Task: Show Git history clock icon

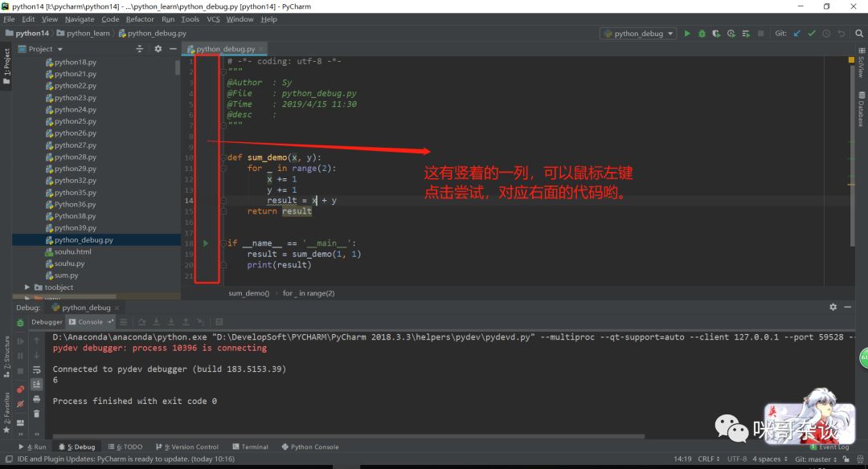Action: (826, 34)
